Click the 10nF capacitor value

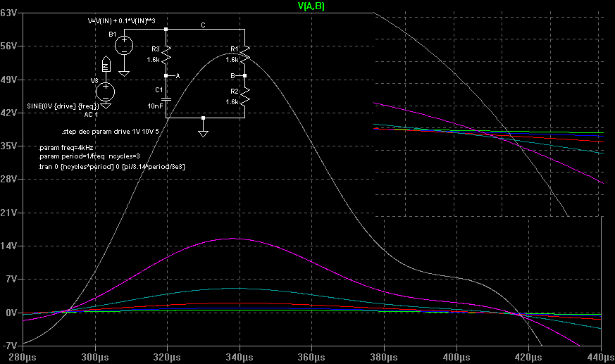[x=155, y=106]
